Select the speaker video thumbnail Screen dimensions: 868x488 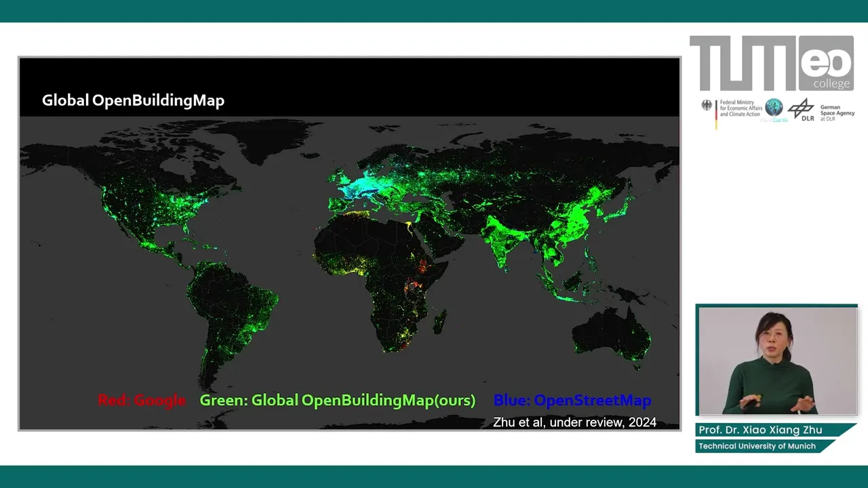776,360
